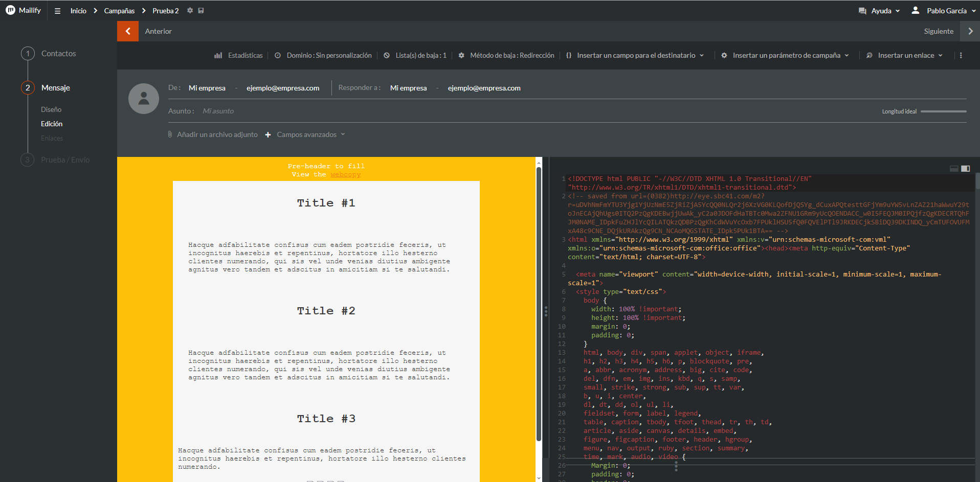Edit the reply-to email ejemplo@empresa.com

tap(484, 88)
